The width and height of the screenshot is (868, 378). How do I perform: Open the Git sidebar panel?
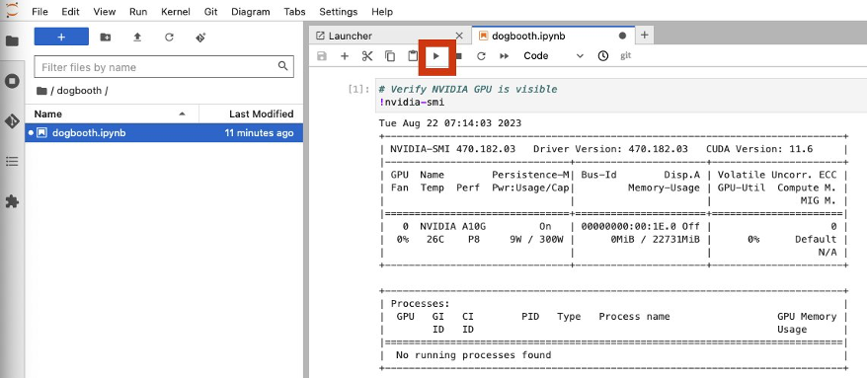(x=12, y=121)
